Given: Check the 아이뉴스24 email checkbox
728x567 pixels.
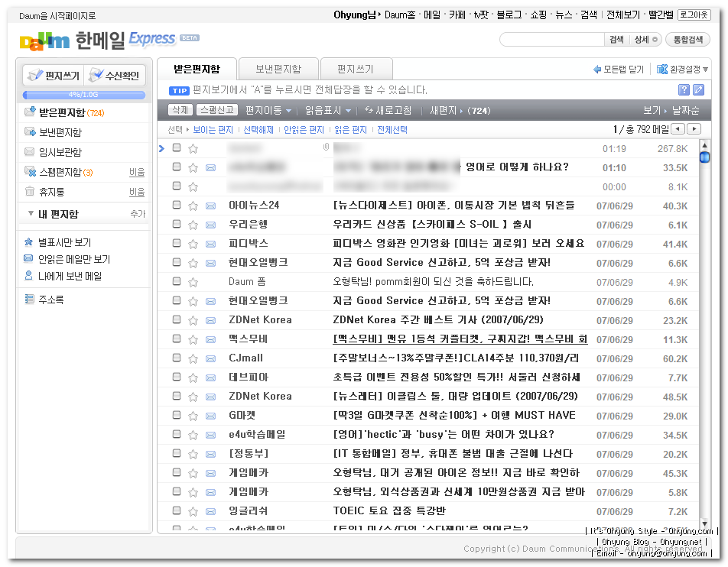Looking at the screenshot, I should coord(177,205).
